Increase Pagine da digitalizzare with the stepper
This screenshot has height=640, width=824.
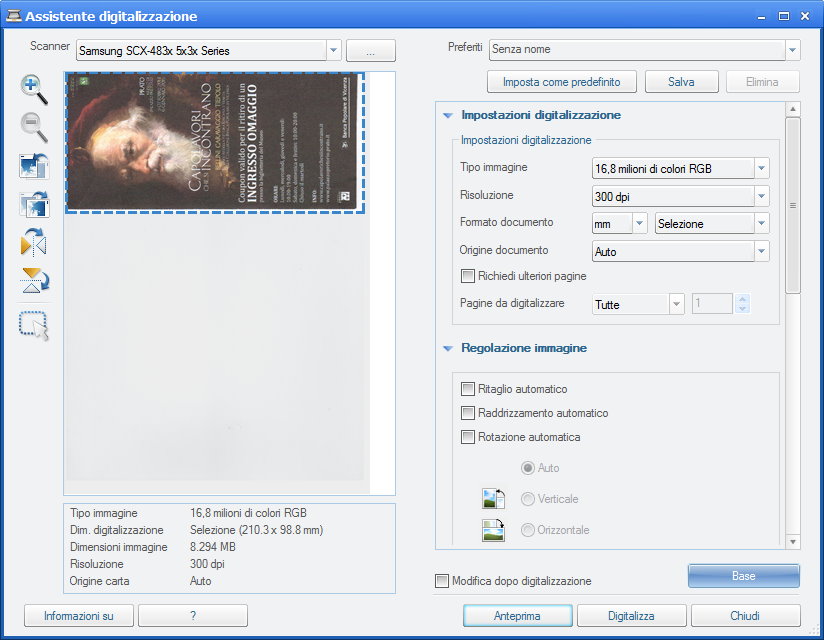tap(741, 299)
